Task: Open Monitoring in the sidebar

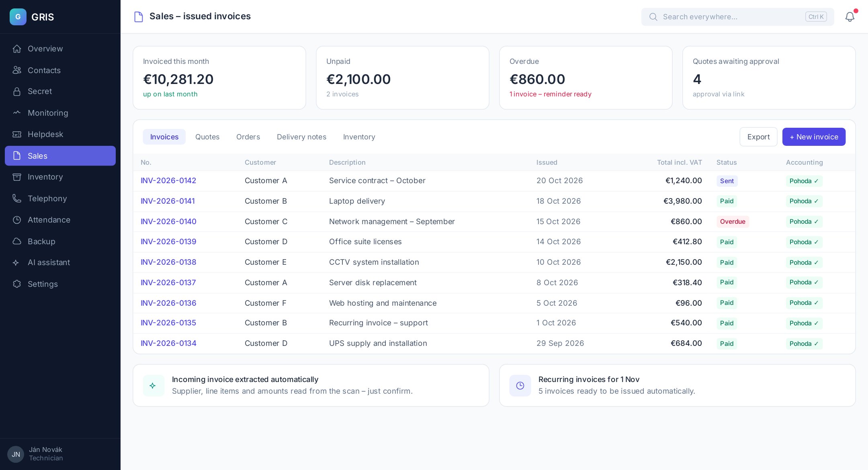Action: [x=60, y=113]
